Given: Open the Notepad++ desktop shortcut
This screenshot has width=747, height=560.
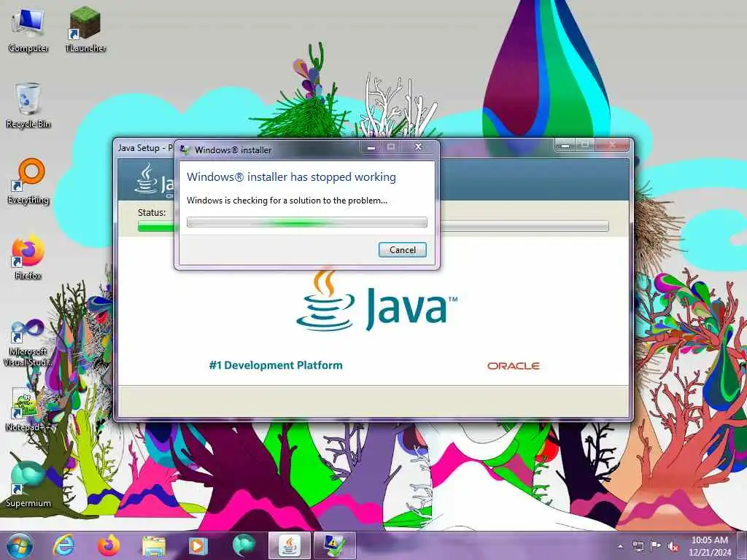Looking at the screenshot, I should pos(27,410).
